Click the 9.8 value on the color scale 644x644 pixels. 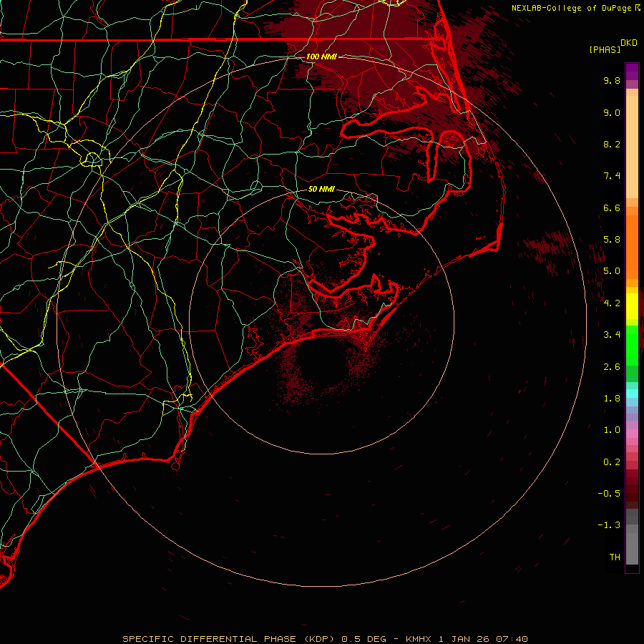click(x=612, y=80)
